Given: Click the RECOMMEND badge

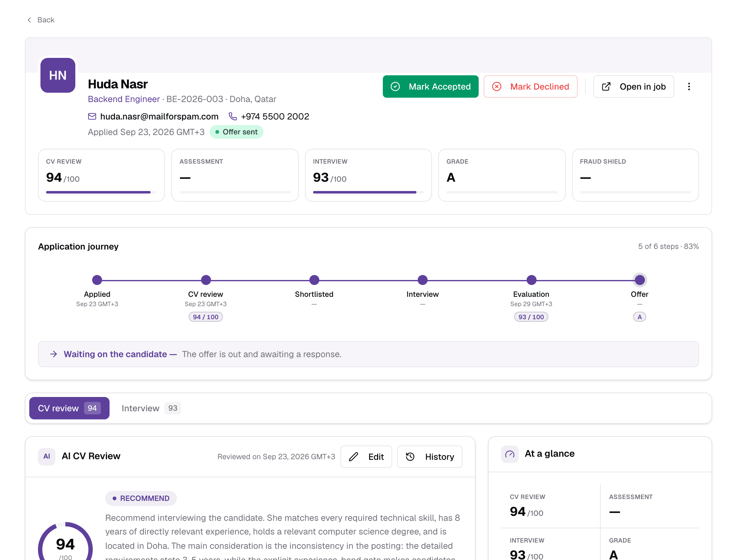Looking at the screenshot, I should click(141, 498).
